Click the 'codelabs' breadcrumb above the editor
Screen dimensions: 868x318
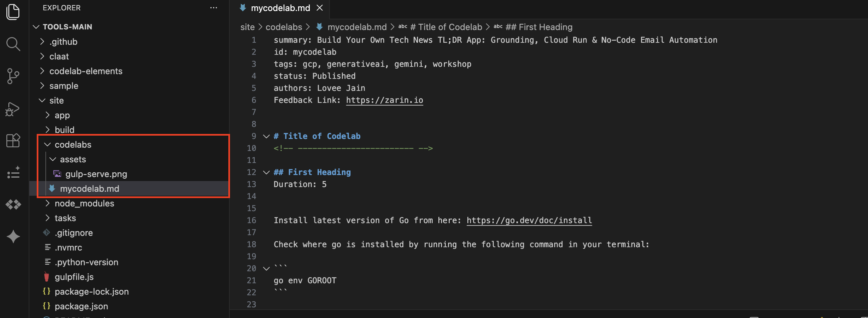[x=284, y=27]
